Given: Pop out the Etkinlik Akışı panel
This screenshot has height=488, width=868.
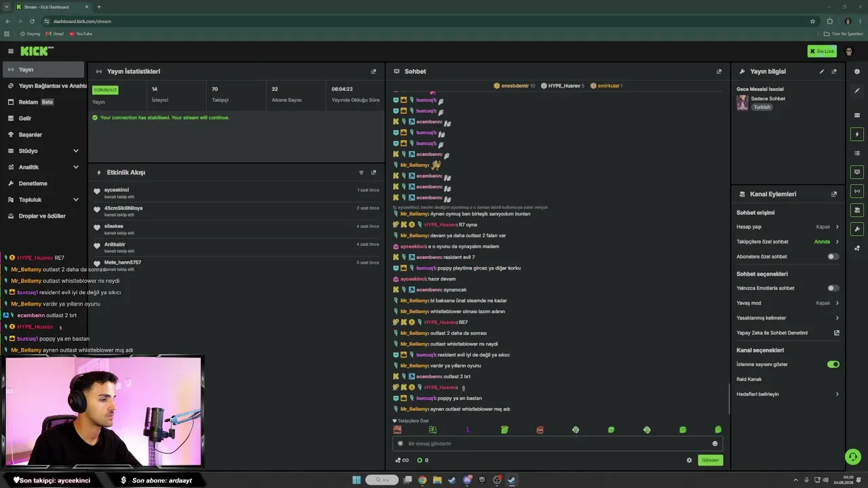Looking at the screenshot, I should pyautogui.click(x=374, y=172).
